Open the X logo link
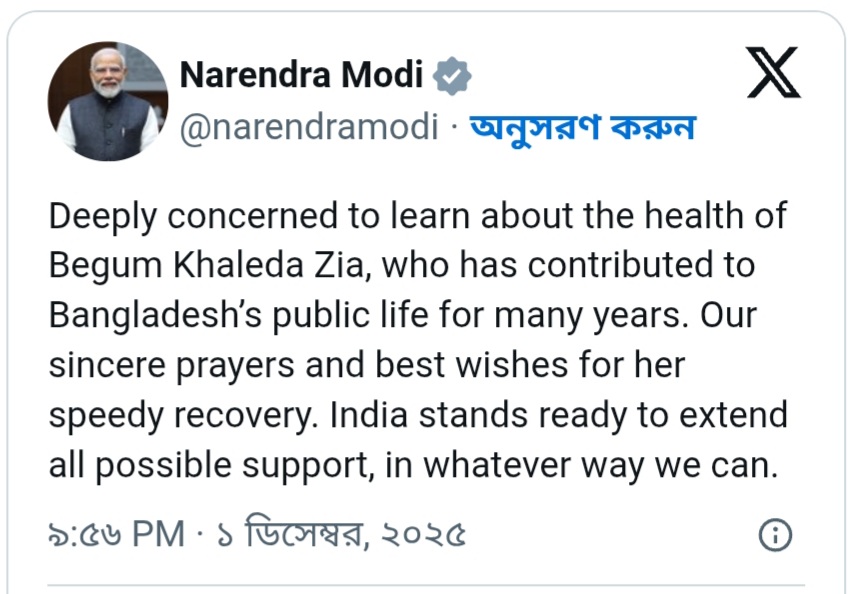The image size is (856, 594). click(773, 73)
